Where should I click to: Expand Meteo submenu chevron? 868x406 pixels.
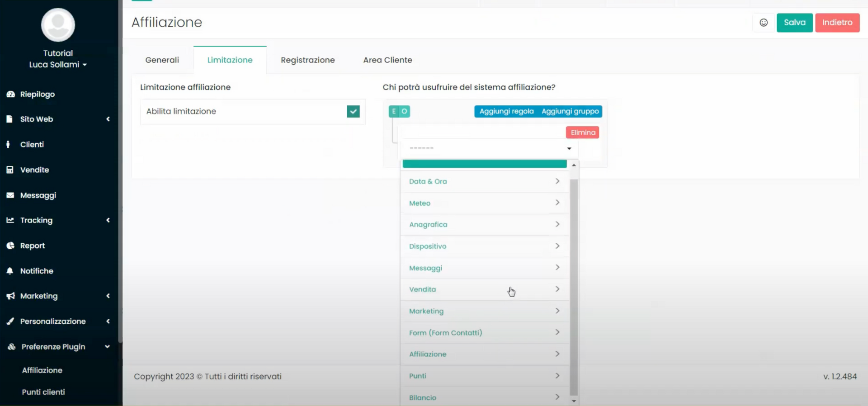[x=557, y=203]
